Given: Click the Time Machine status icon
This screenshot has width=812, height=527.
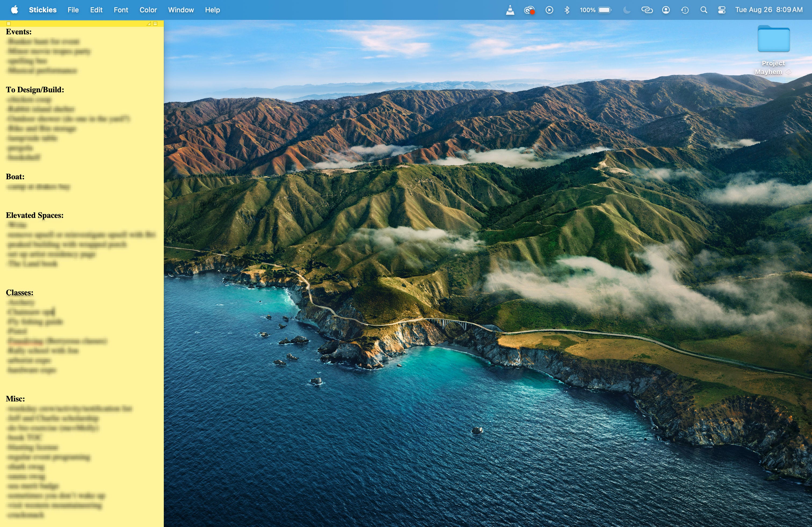Looking at the screenshot, I should (x=684, y=10).
